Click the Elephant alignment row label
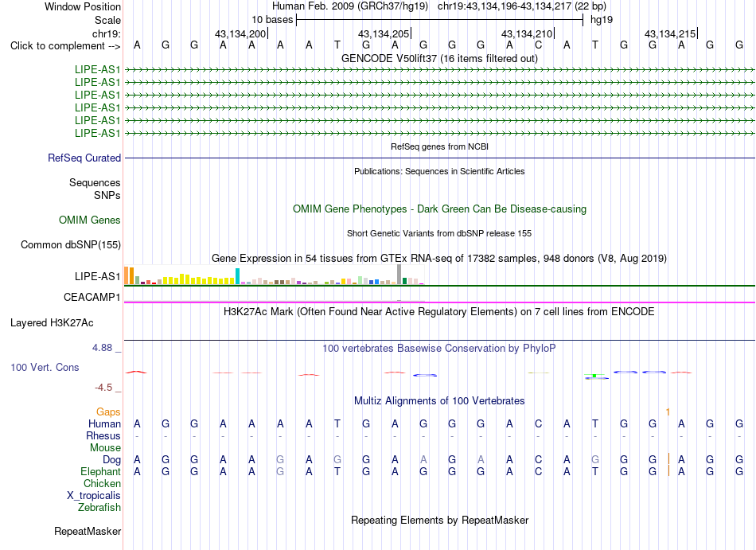Image resolution: width=756 pixels, height=550 pixels. tap(100, 471)
